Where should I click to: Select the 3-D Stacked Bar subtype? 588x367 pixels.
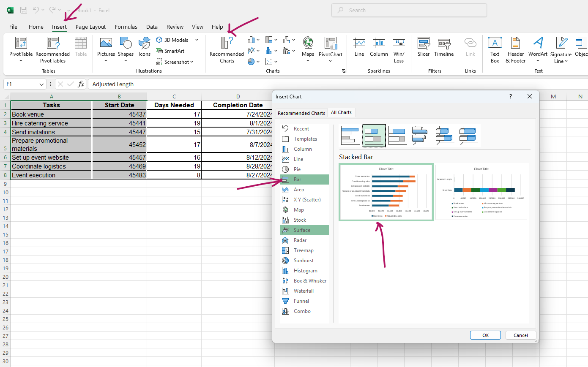pos(445,135)
